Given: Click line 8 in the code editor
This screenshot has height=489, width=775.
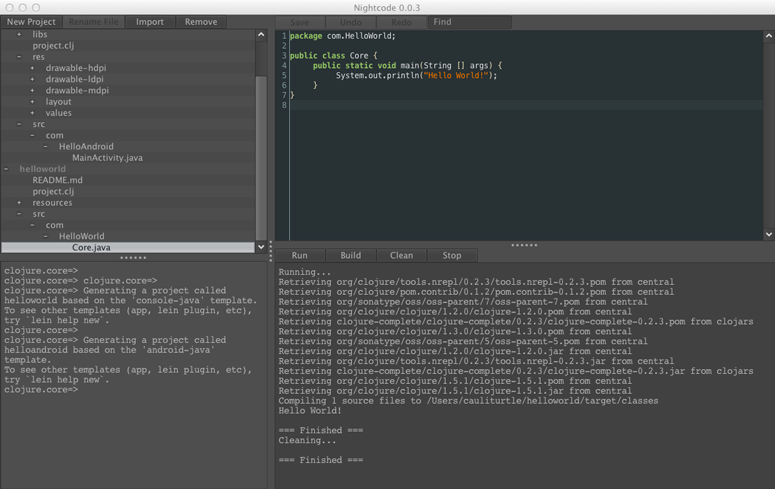Looking at the screenshot, I should [500, 104].
